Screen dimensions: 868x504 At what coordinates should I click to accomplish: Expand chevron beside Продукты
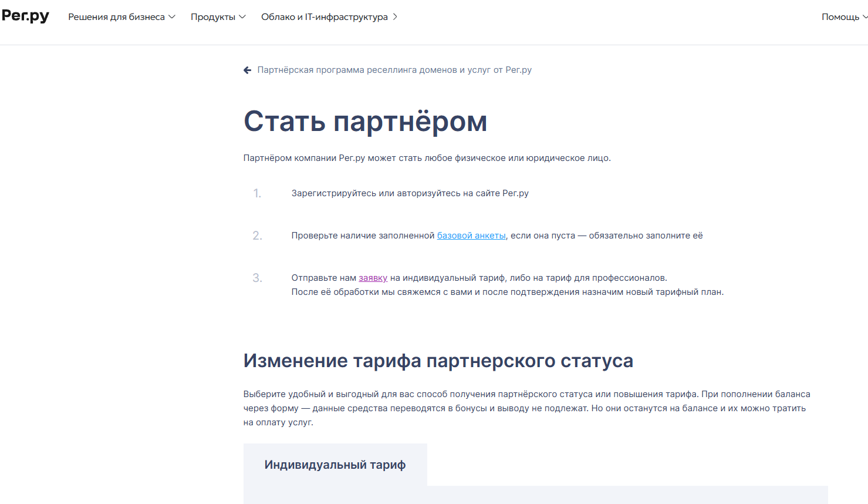point(242,17)
